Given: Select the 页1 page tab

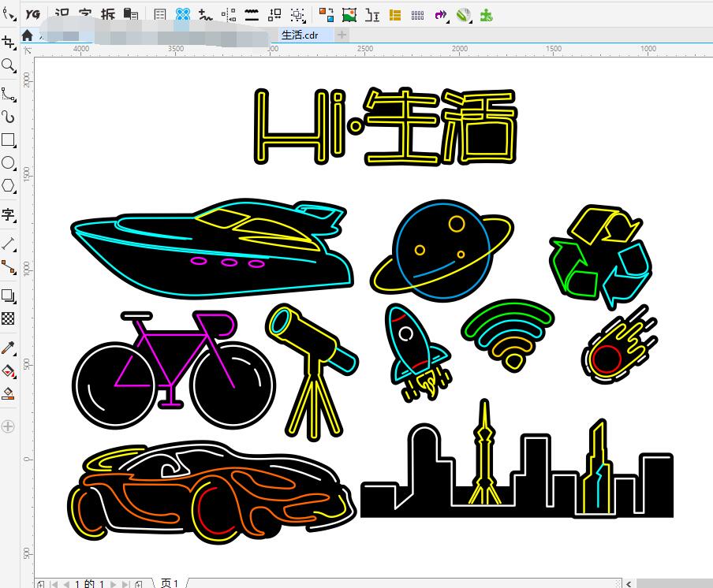Looking at the screenshot, I should click(x=170, y=583).
